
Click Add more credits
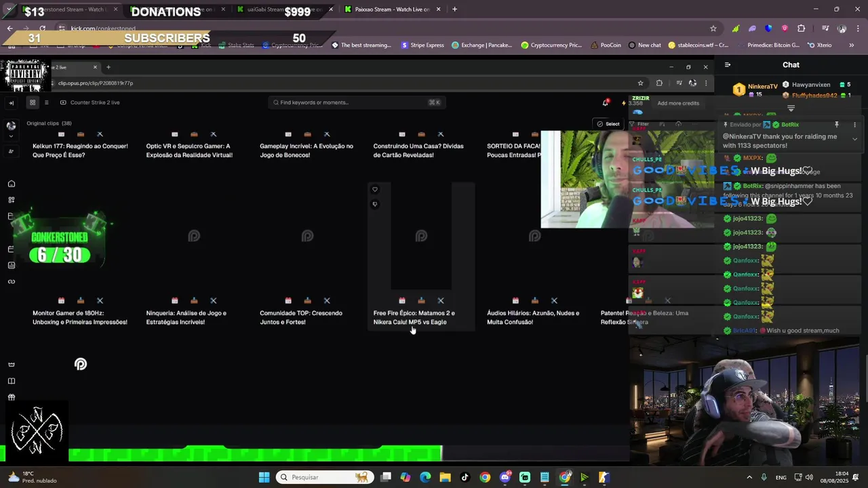coord(678,103)
